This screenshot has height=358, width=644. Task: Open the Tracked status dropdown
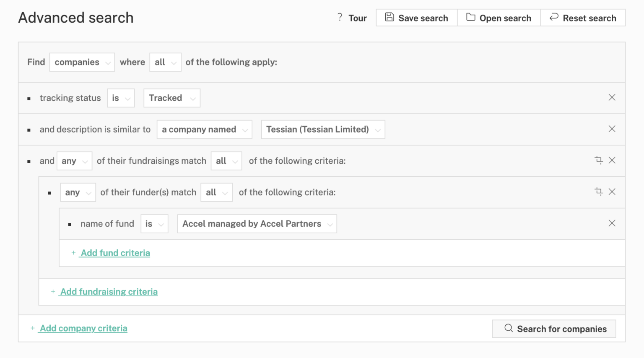[x=172, y=98]
